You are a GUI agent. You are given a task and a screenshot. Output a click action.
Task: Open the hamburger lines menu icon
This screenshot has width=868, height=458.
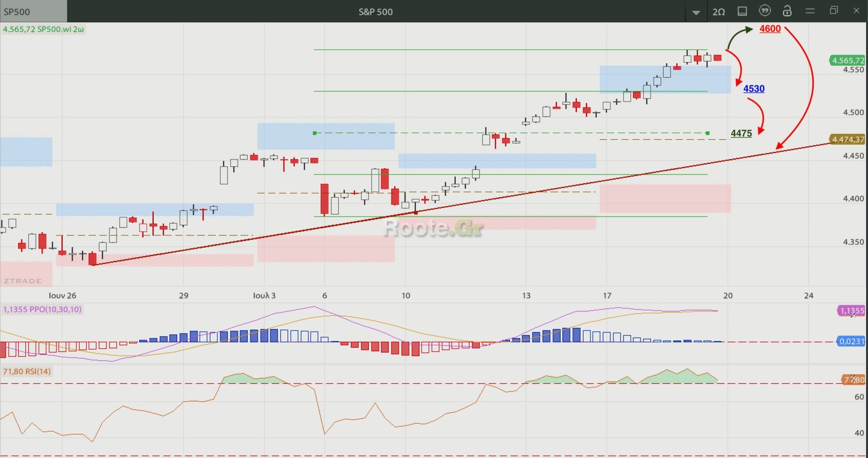pos(810,11)
